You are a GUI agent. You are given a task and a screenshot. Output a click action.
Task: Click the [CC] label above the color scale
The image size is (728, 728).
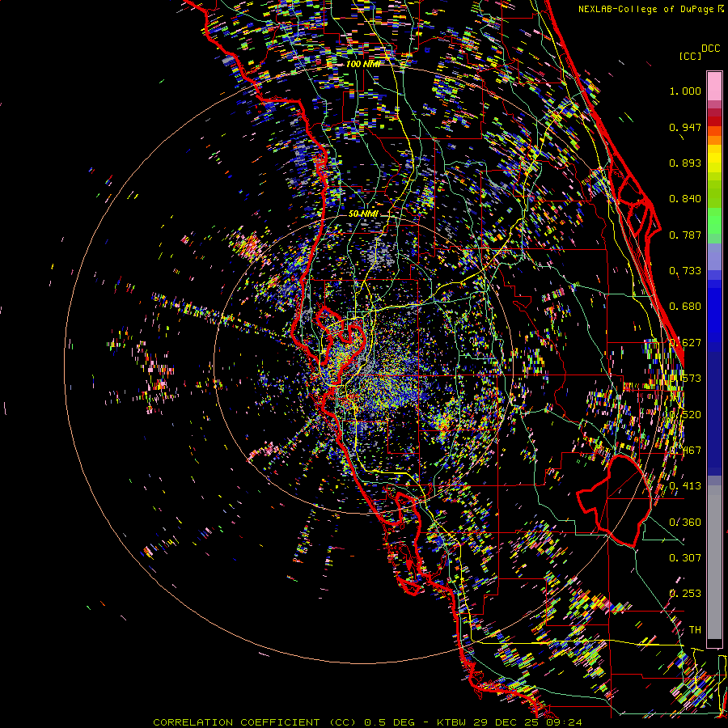tap(689, 56)
